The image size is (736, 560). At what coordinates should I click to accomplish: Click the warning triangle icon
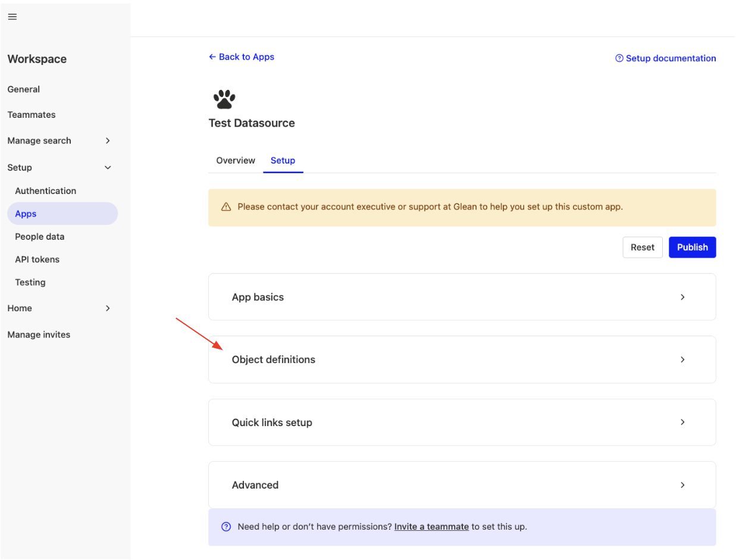(x=226, y=207)
